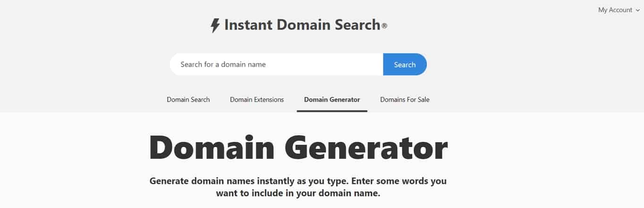Switch to the Domain Search tab
The height and width of the screenshot is (208, 644).
[188, 100]
